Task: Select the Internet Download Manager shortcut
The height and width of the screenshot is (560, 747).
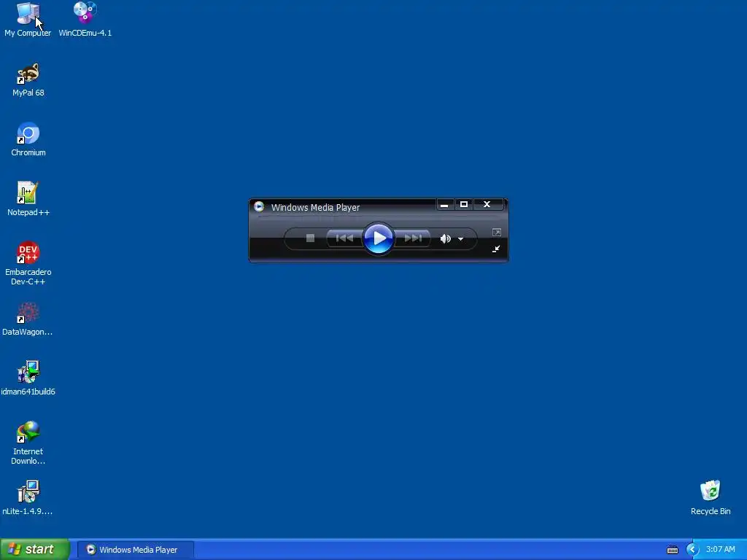Action: pyautogui.click(x=28, y=443)
